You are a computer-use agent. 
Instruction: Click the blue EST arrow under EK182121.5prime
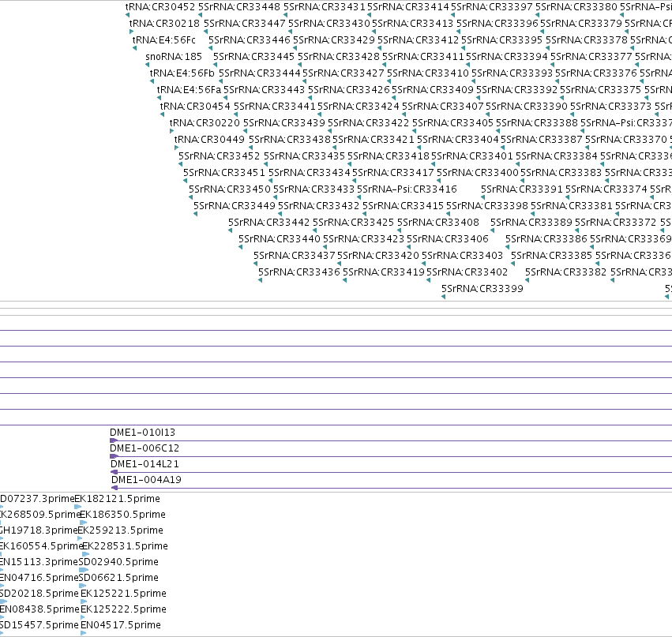coord(78,507)
